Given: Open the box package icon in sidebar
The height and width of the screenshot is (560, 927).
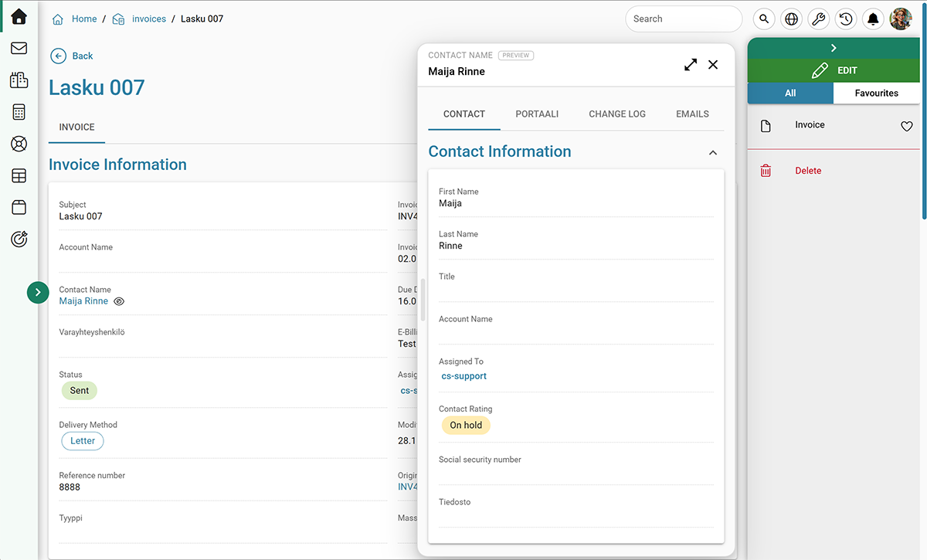Looking at the screenshot, I should pos(19,208).
